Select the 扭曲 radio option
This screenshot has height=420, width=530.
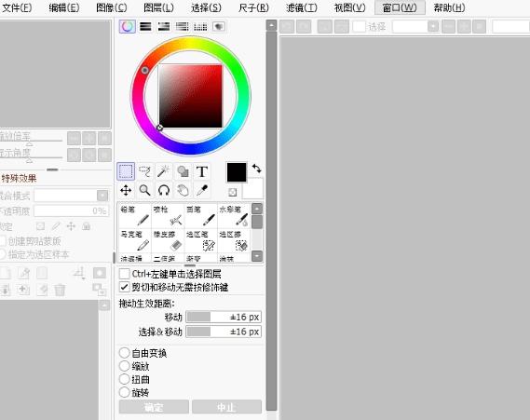point(125,379)
